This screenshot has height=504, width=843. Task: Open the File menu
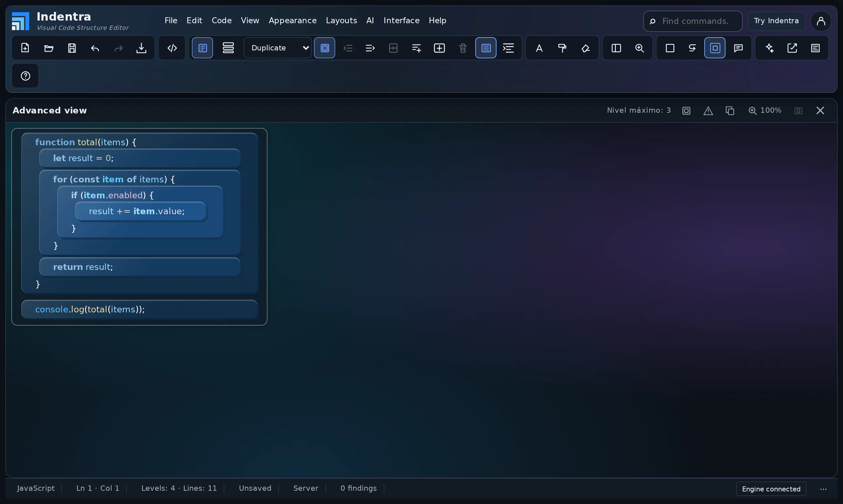click(x=171, y=20)
